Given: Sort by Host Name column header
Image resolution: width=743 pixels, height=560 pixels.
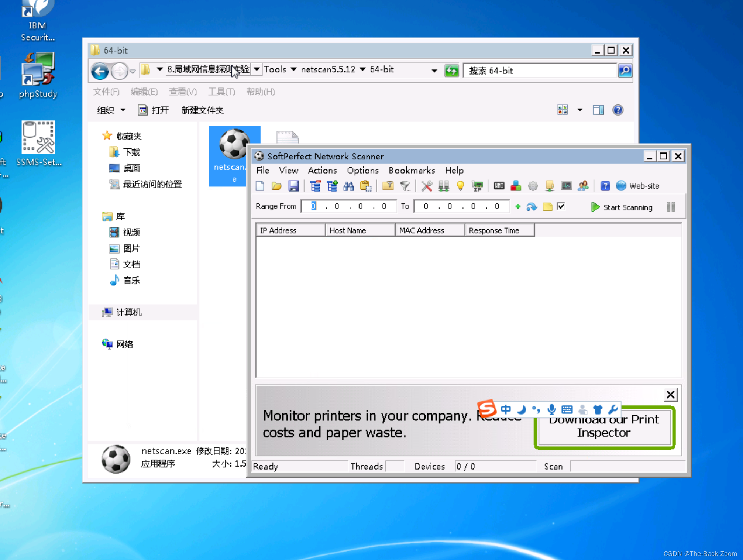Looking at the screenshot, I should [x=360, y=230].
